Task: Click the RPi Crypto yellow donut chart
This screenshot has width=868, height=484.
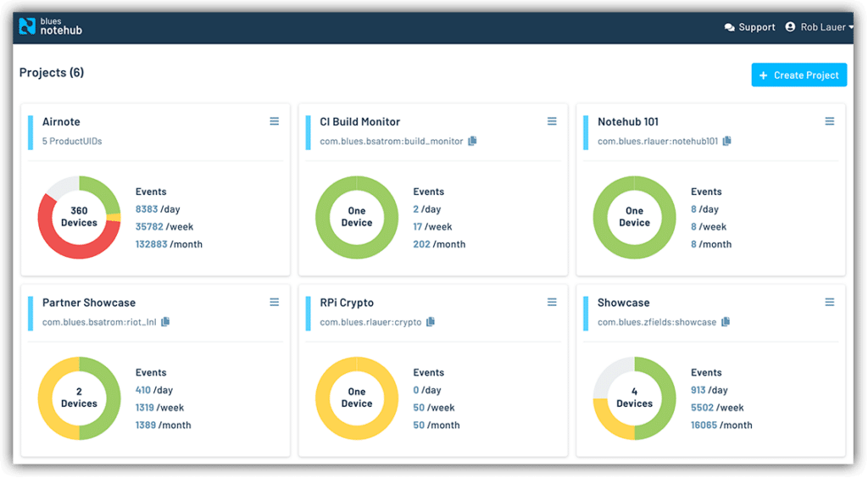Action: click(x=357, y=398)
